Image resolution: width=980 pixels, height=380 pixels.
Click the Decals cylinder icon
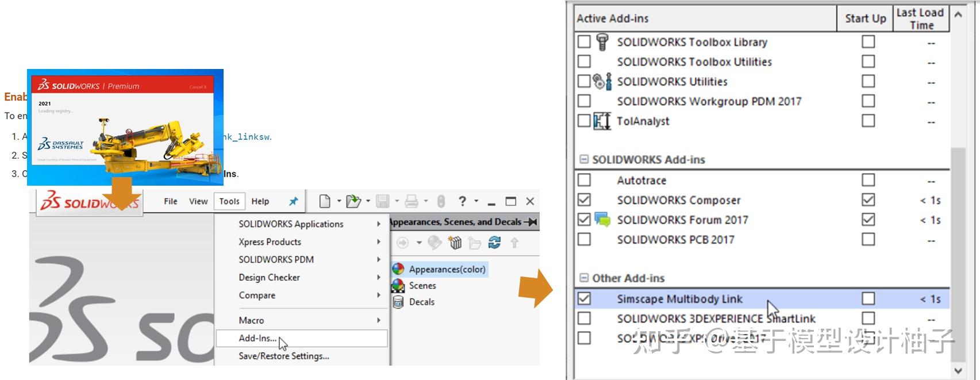coord(398,301)
